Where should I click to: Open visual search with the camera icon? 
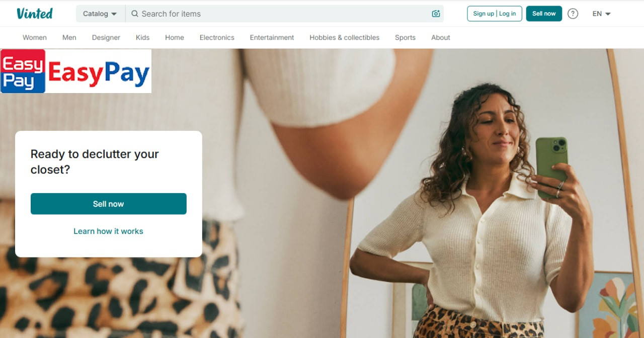[x=436, y=14]
